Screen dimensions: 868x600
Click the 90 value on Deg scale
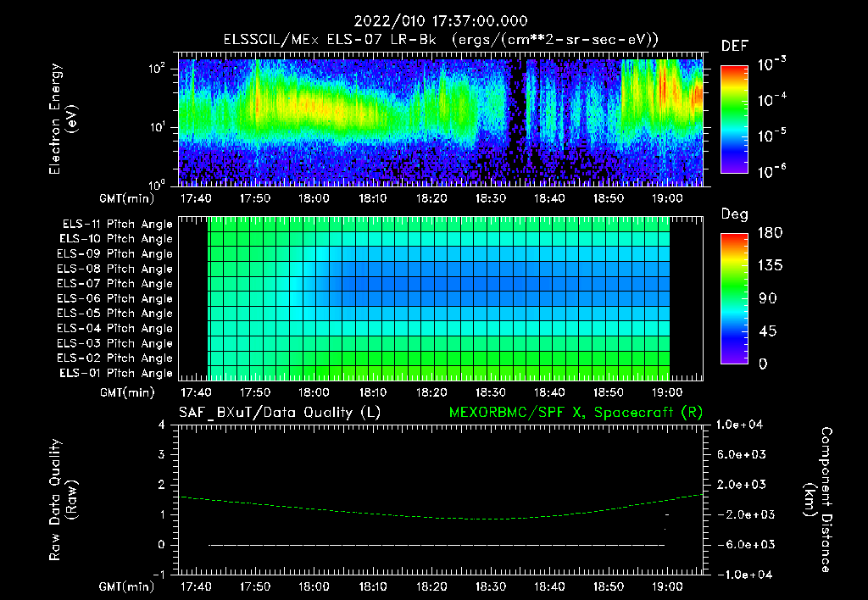tap(768, 298)
